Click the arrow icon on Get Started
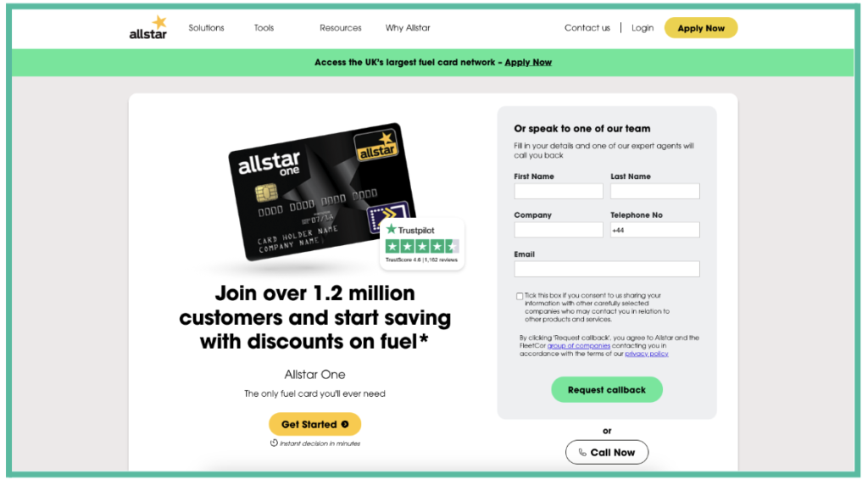This screenshot has width=868, height=480. point(345,425)
